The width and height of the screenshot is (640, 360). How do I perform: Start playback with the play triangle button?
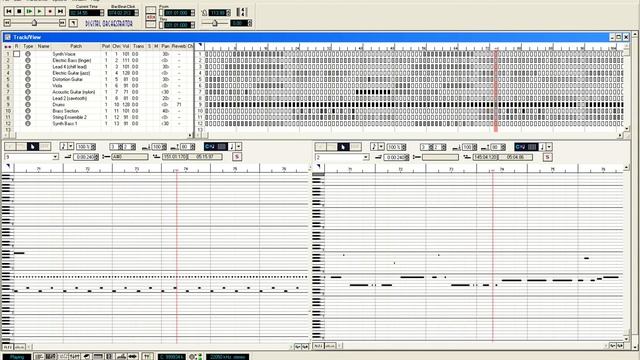(40, 11)
